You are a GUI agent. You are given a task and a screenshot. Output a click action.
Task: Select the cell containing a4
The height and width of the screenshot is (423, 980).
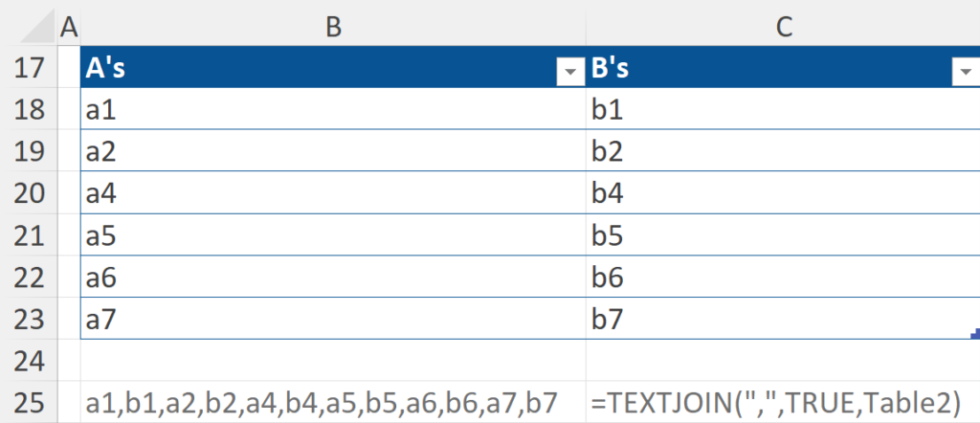coord(333,193)
